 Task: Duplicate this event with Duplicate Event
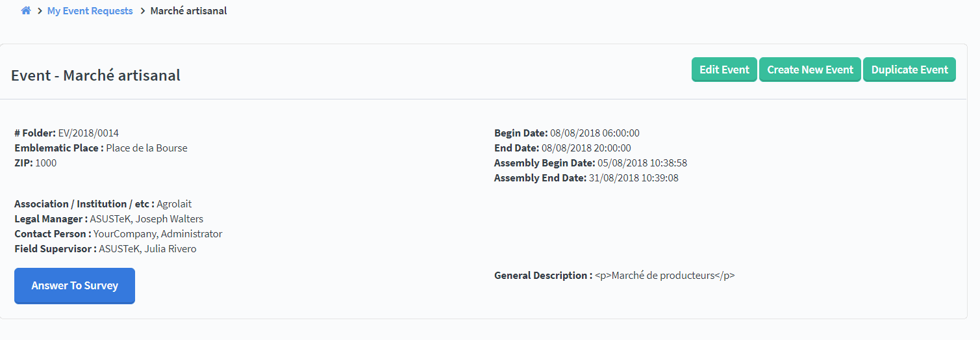[x=909, y=70]
